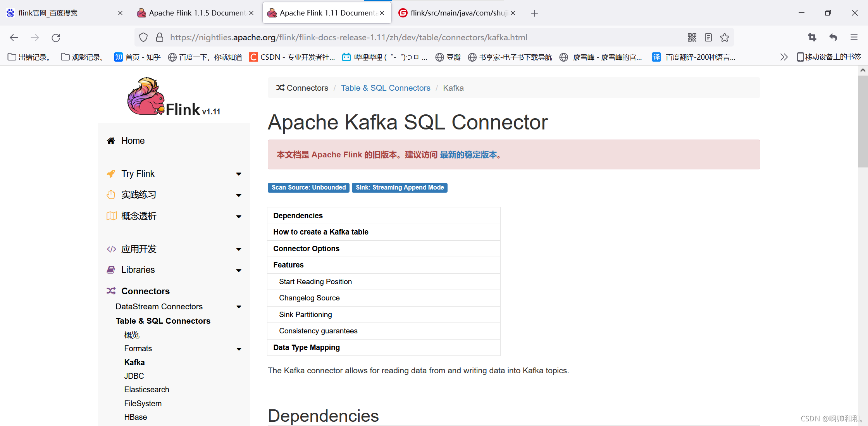Expand the Formats dropdown arrow
This screenshot has height=426, width=868.
point(239,349)
